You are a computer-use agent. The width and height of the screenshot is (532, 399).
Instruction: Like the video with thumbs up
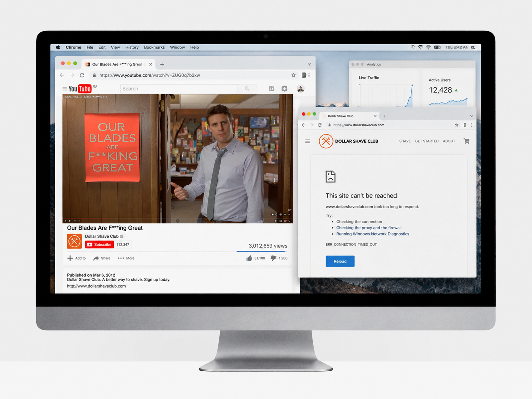[256, 258]
